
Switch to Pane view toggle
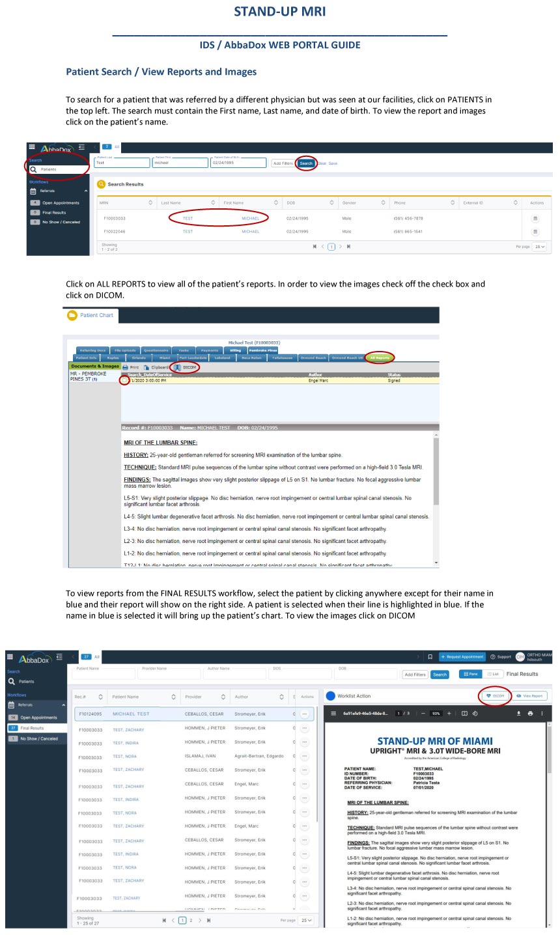tap(470, 674)
